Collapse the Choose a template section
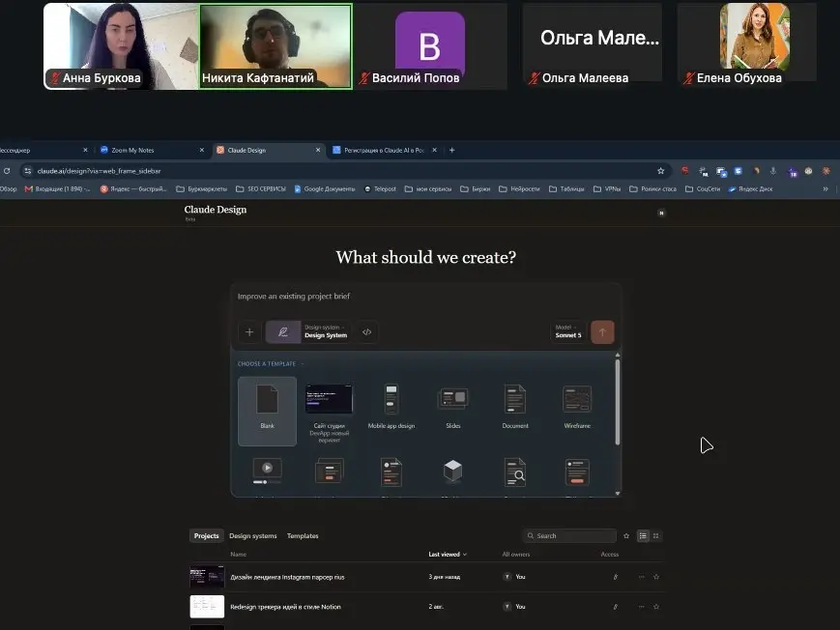 click(x=271, y=363)
